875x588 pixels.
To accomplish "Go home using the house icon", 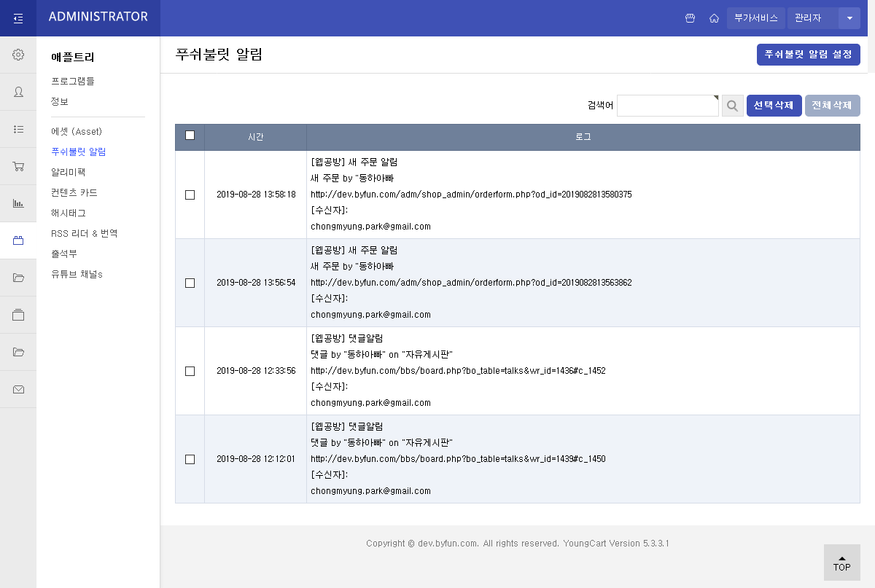I will (714, 18).
